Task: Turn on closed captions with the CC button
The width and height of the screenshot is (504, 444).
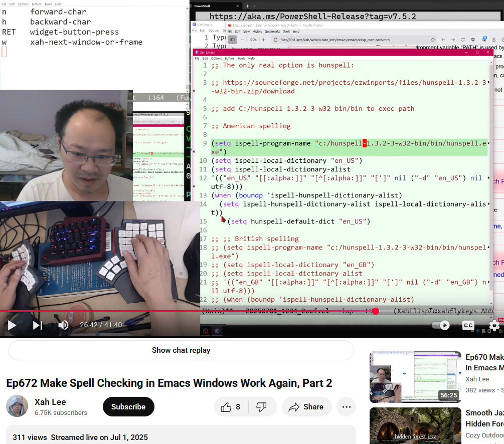Action: click(468, 325)
